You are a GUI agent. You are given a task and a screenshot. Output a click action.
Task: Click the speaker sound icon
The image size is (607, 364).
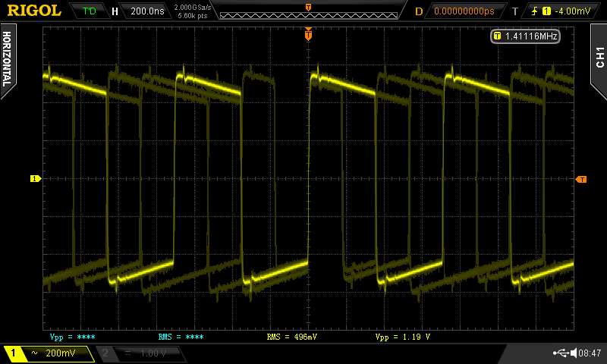574,353
